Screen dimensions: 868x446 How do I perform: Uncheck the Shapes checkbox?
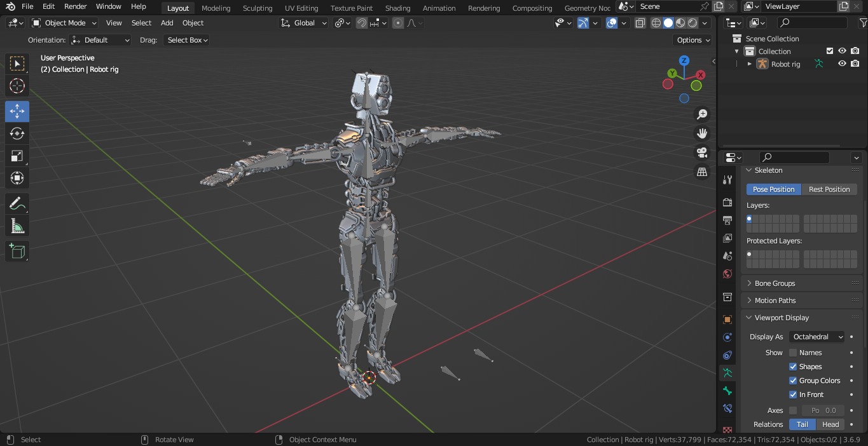point(793,367)
